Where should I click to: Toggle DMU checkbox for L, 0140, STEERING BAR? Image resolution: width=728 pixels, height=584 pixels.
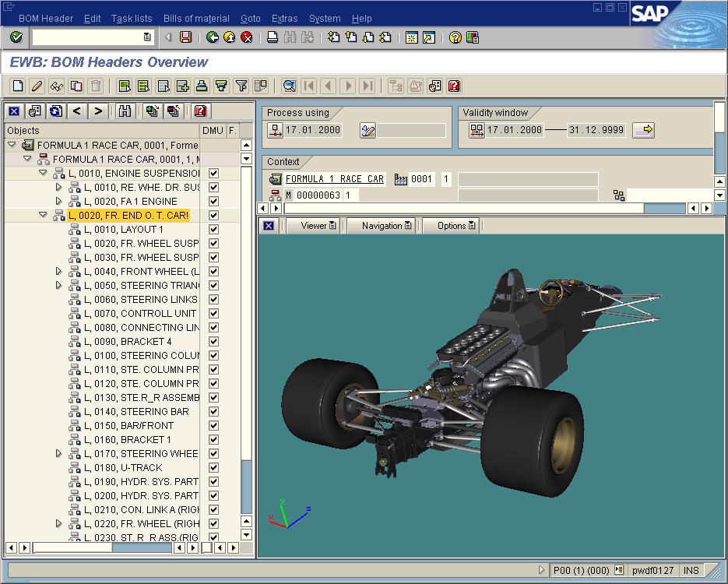click(213, 412)
